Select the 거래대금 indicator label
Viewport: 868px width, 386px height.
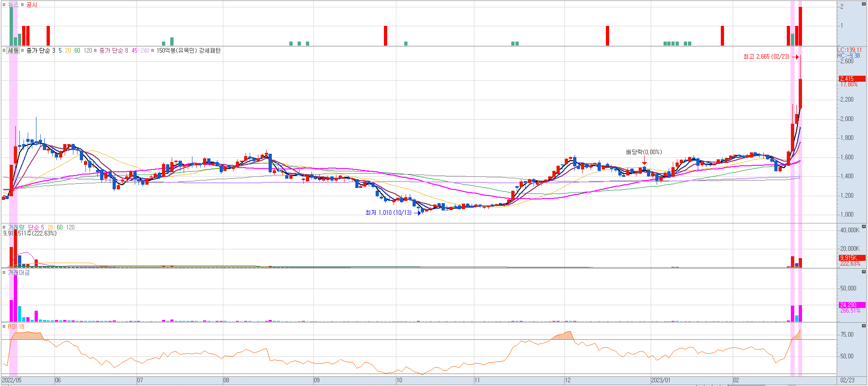point(19,272)
